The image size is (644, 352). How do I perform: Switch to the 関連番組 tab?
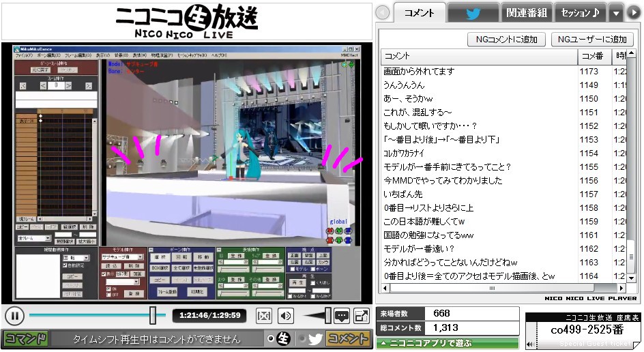tap(527, 13)
